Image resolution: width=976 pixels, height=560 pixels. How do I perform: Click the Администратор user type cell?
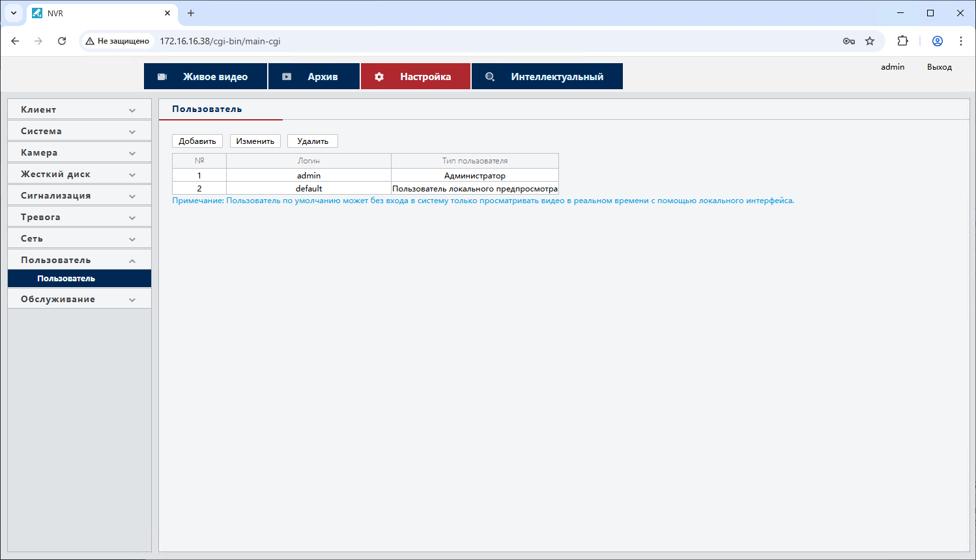click(475, 175)
